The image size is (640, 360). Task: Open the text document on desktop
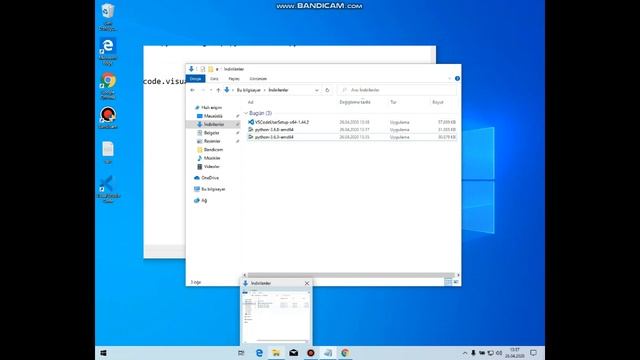point(108,153)
